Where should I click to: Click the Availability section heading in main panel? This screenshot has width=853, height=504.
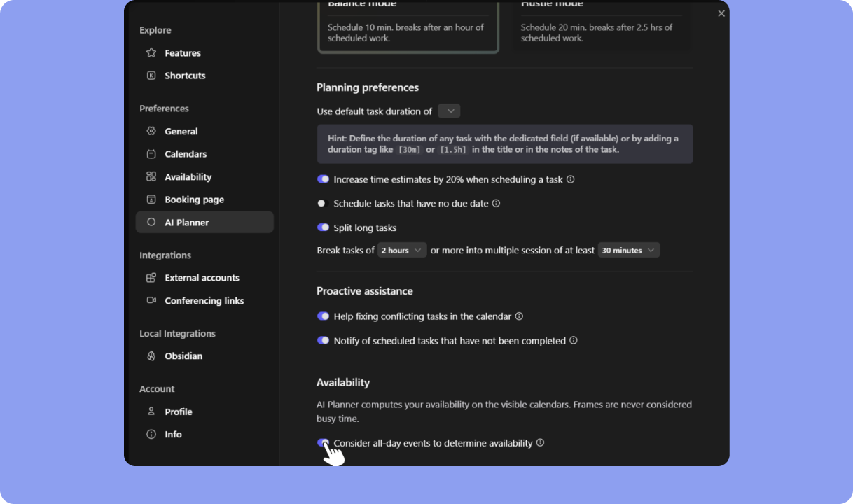click(x=343, y=383)
